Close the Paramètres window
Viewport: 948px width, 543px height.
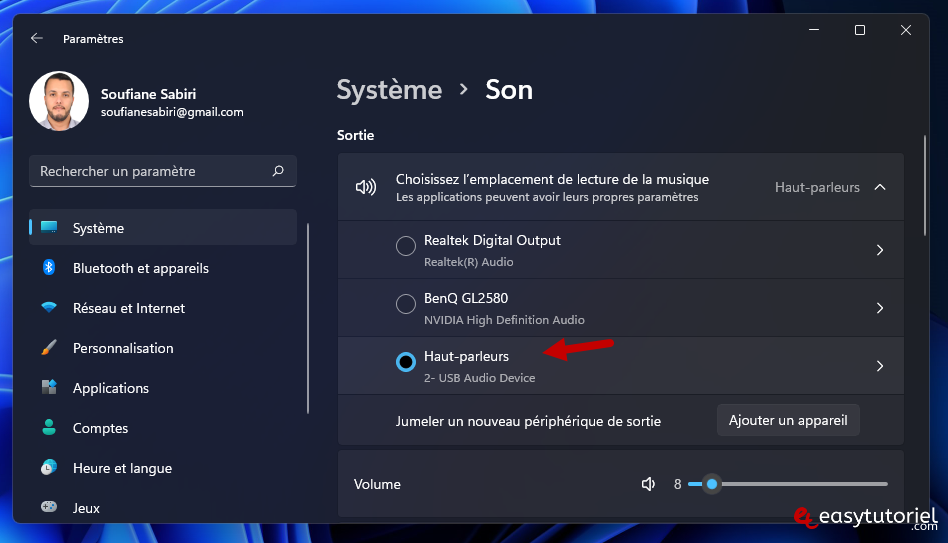905,30
